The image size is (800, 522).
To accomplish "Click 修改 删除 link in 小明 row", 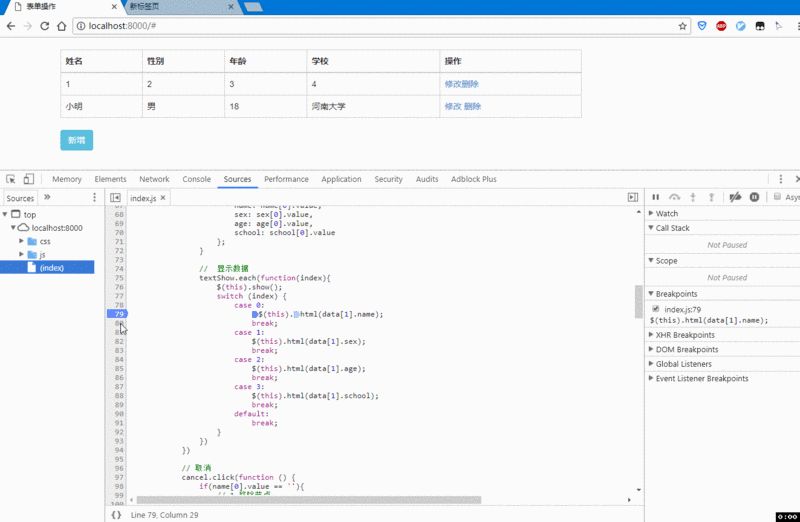I will point(462,106).
